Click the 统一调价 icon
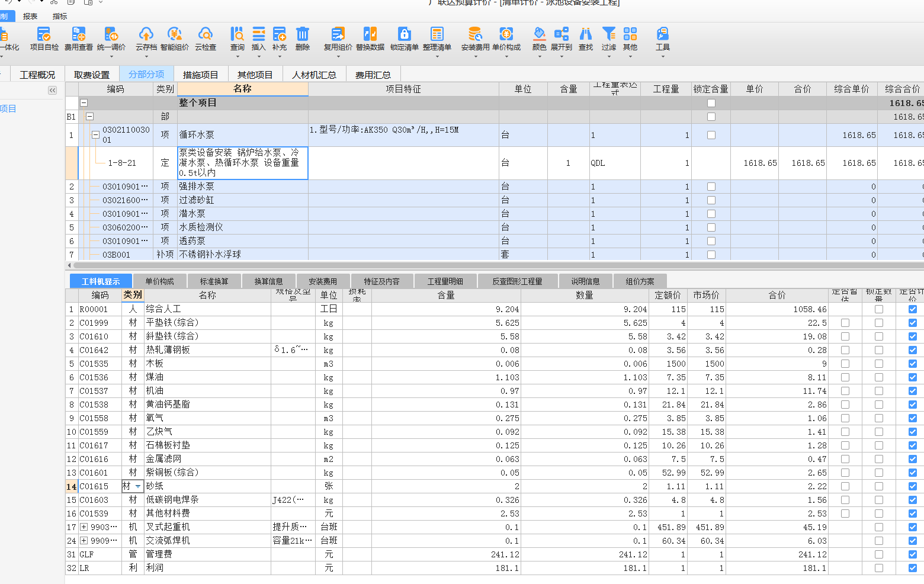924x584 pixels. [111, 38]
